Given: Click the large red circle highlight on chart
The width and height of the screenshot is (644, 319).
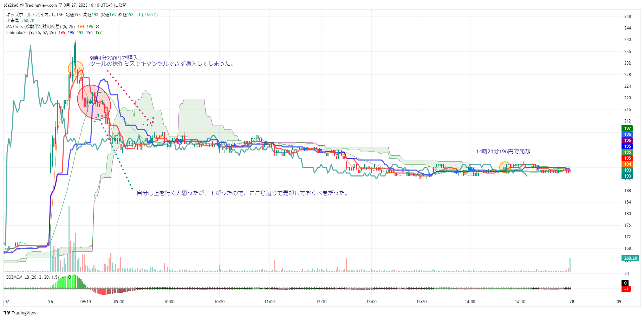Looking at the screenshot, I should click(x=94, y=102).
